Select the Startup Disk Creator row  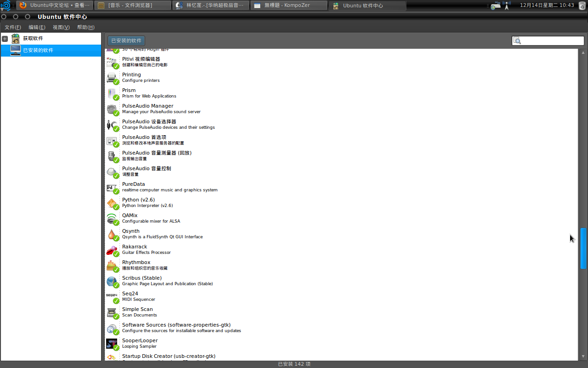point(341,357)
